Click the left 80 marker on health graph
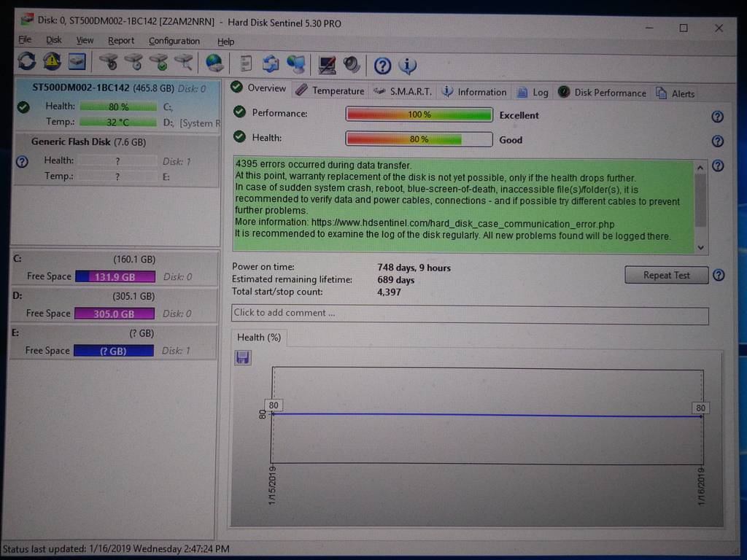Image resolution: width=747 pixels, height=560 pixels. pyautogui.click(x=274, y=405)
